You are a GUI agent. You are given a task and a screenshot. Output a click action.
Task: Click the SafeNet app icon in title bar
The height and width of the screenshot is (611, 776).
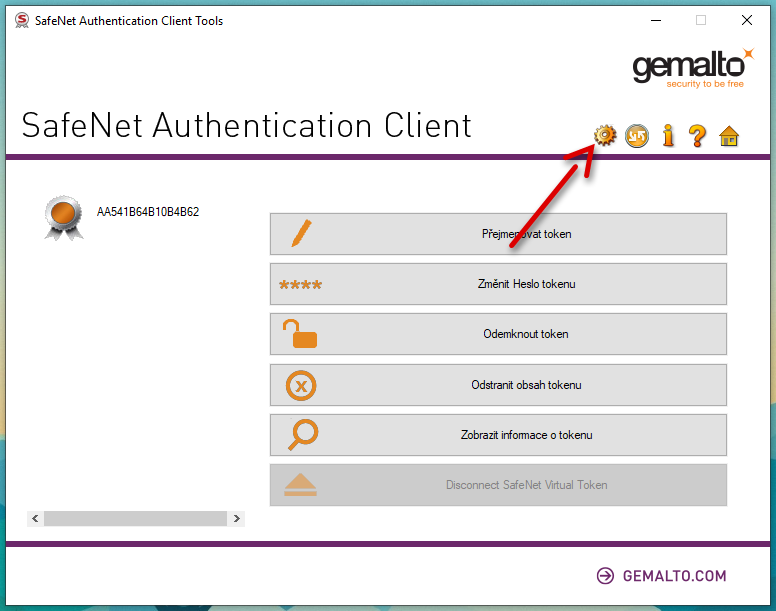(21, 20)
